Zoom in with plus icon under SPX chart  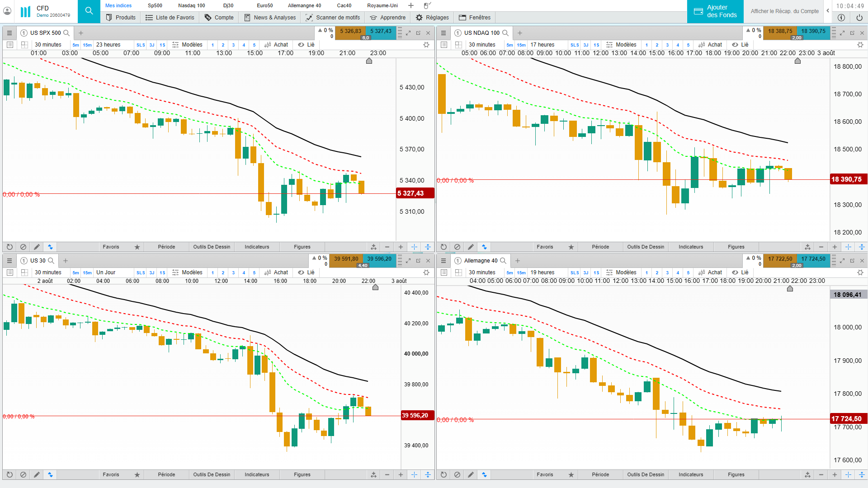click(401, 247)
